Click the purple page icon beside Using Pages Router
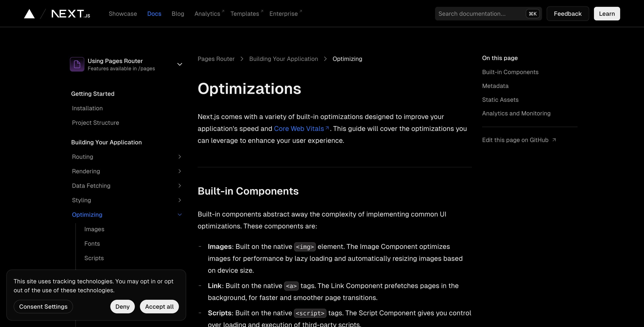Screen dimensions: 644x327 click(x=77, y=64)
